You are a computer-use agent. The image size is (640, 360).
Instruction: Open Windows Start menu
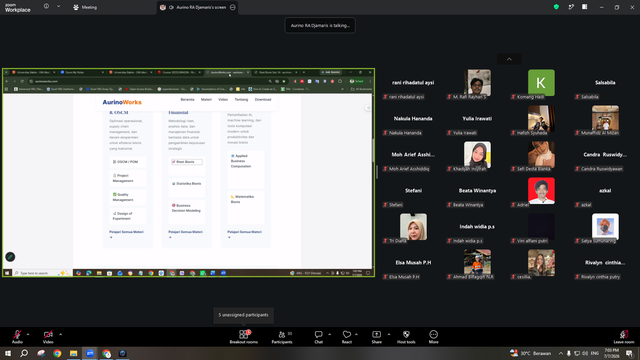tap(8, 353)
